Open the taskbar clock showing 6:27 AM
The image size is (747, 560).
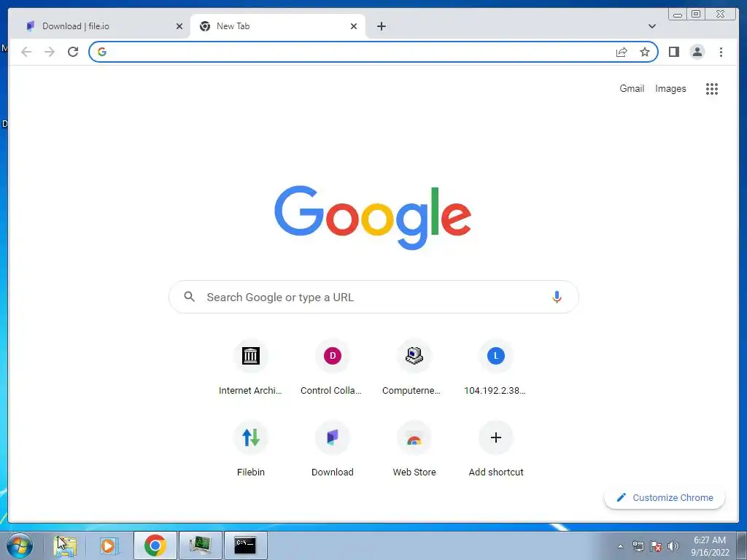[x=710, y=546]
